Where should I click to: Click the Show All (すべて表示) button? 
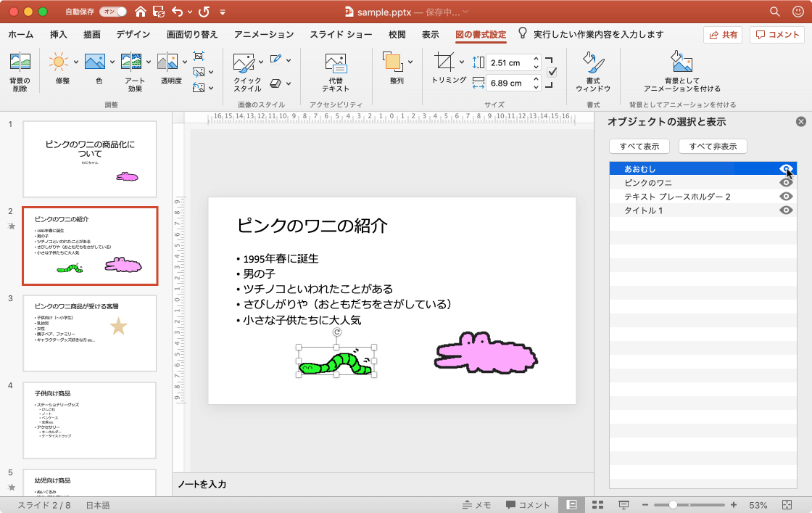[x=639, y=147]
